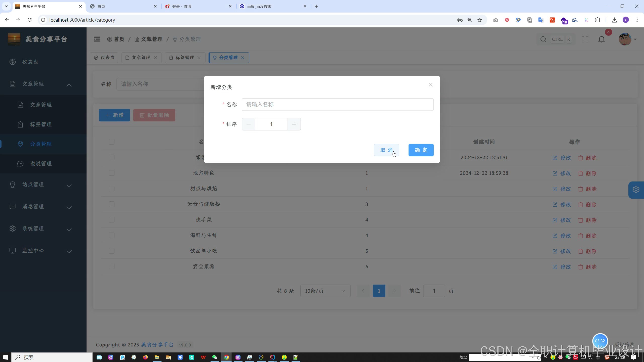Open the notification bell
This screenshot has height=362, width=644.
(x=601, y=39)
